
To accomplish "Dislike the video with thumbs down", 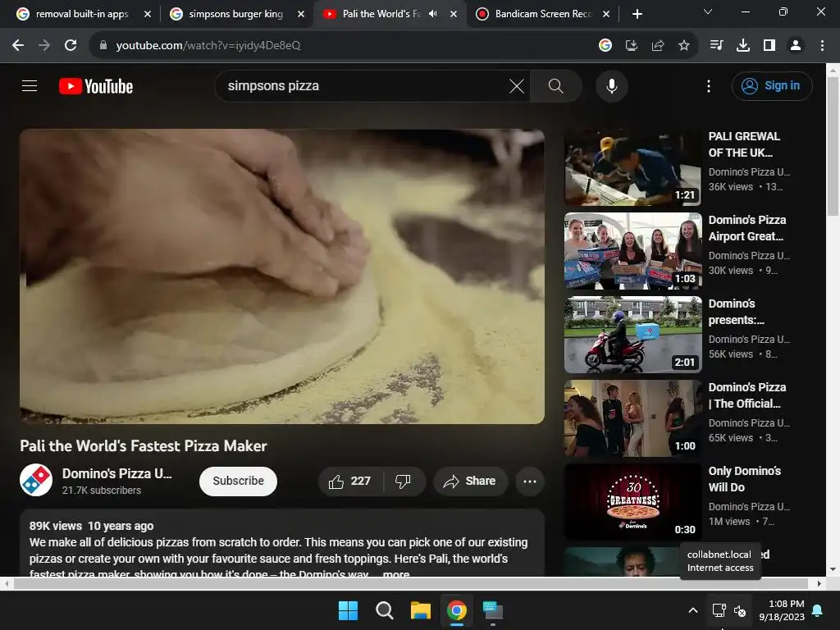I will click(404, 481).
